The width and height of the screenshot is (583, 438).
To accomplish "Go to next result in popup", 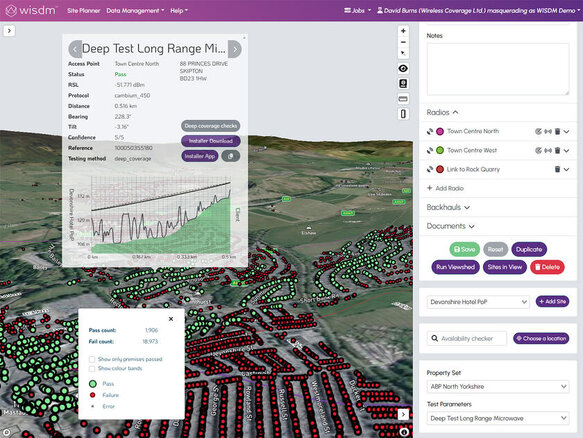I will [235, 49].
